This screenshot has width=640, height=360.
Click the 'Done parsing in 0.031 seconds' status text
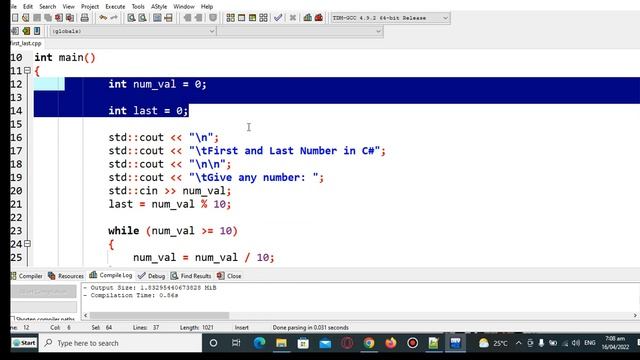[310, 327]
